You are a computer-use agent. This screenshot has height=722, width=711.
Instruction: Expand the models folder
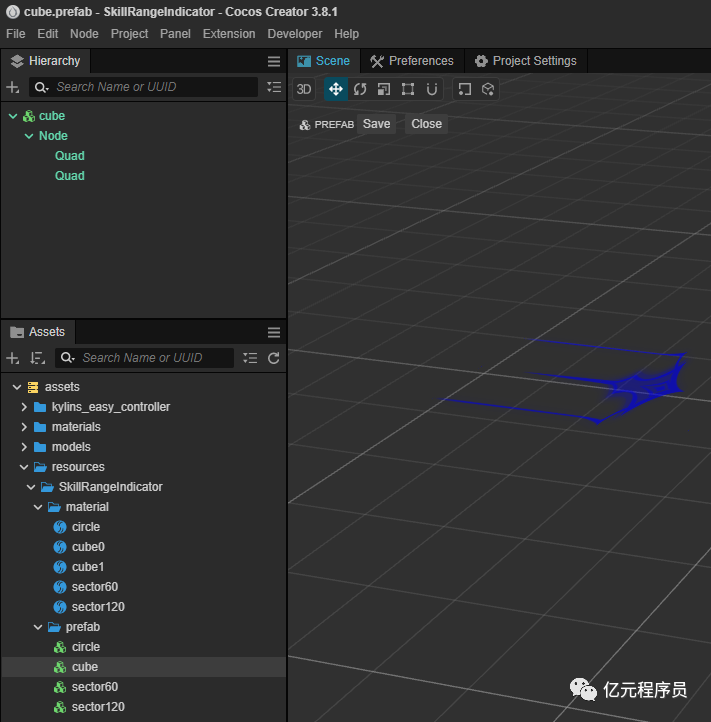(x=24, y=447)
